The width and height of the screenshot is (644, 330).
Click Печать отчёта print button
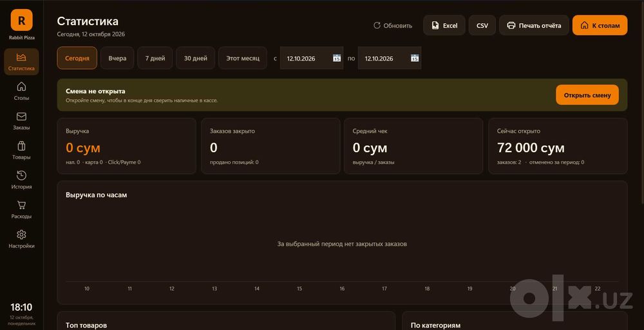tap(534, 26)
